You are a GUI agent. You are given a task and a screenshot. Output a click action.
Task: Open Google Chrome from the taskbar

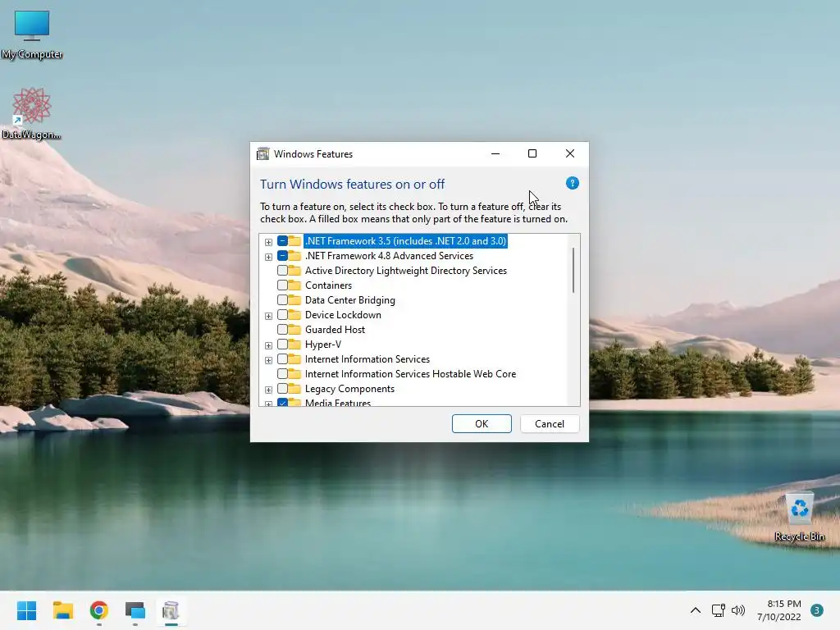(x=99, y=610)
